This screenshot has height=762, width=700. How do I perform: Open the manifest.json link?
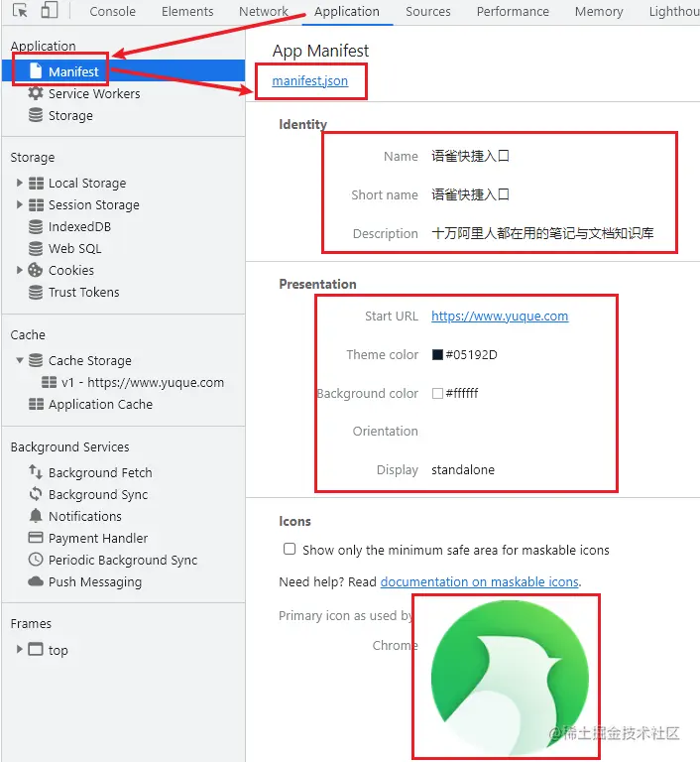[310, 80]
